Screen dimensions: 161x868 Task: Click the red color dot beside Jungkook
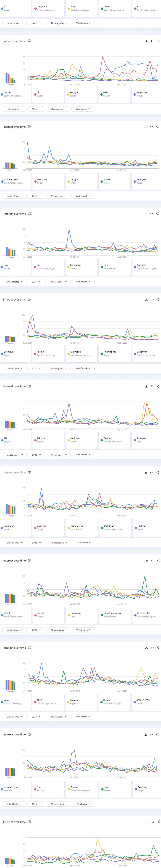(35, 8)
